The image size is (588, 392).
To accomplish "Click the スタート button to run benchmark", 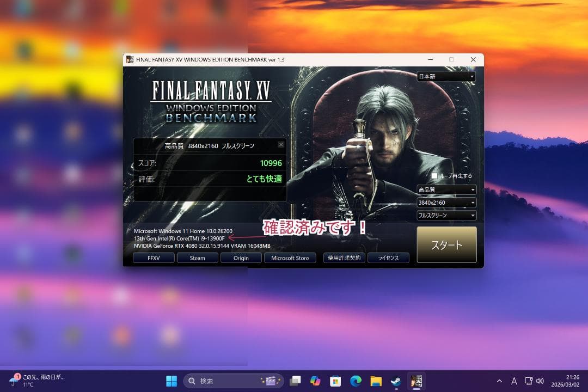I will tap(446, 244).
